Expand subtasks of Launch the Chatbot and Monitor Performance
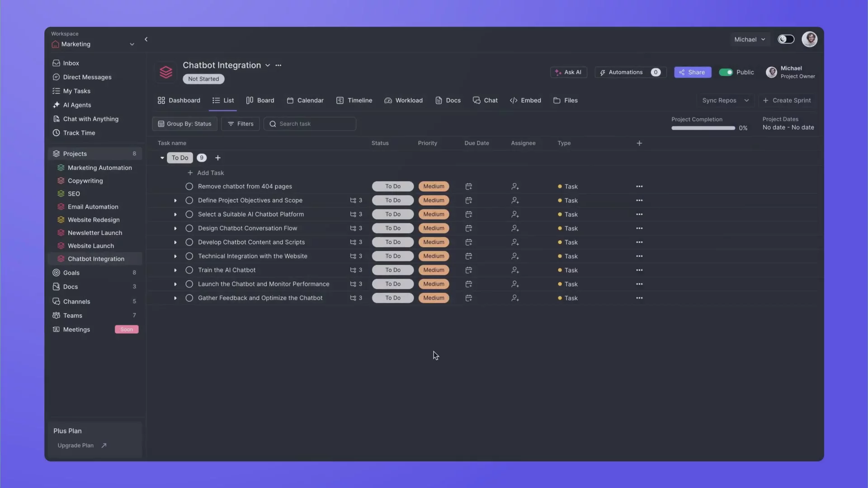This screenshot has height=488, width=868. coord(175,284)
